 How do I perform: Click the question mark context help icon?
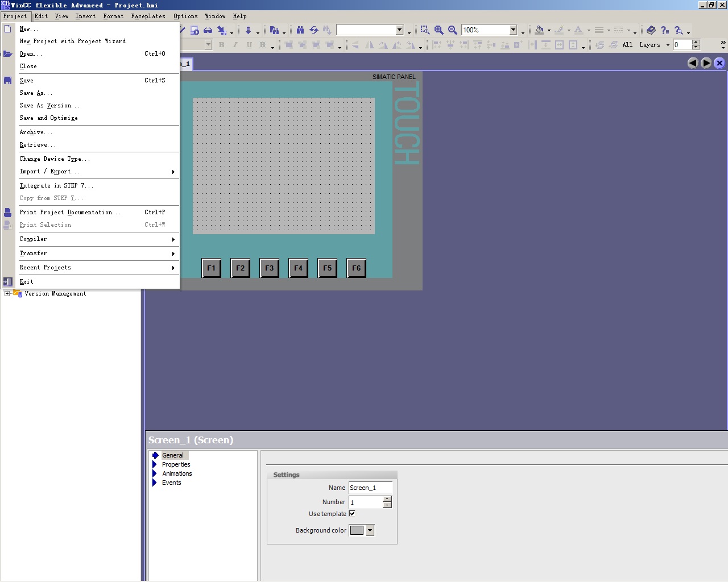pyautogui.click(x=665, y=30)
